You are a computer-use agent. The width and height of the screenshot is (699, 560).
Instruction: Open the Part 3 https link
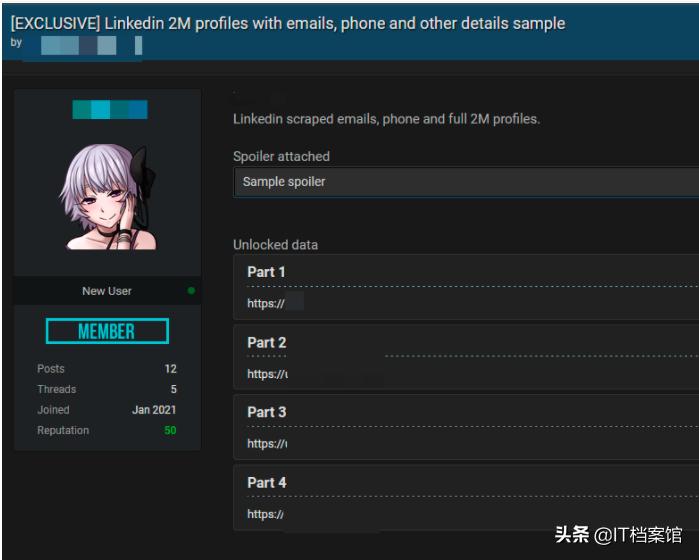[x=267, y=444]
